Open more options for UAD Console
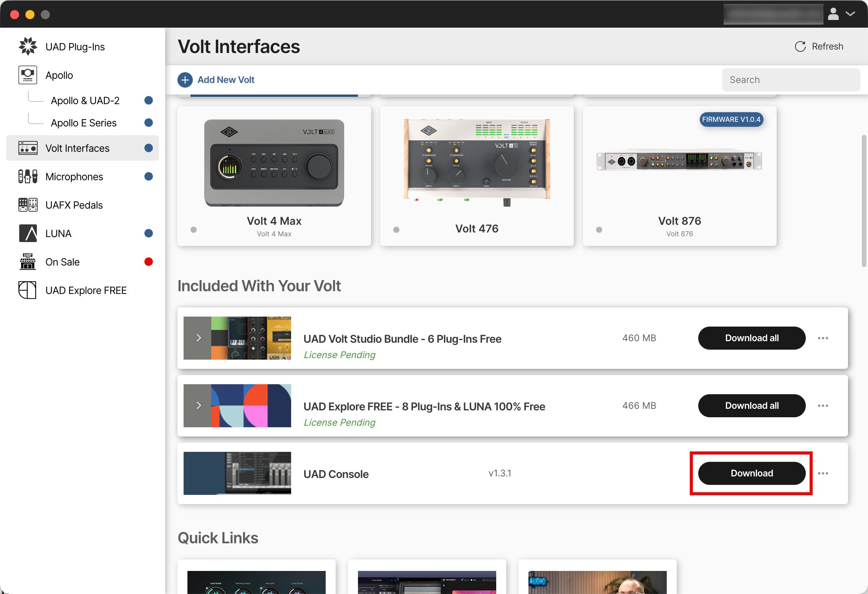This screenshot has width=868, height=594. (x=823, y=473)
